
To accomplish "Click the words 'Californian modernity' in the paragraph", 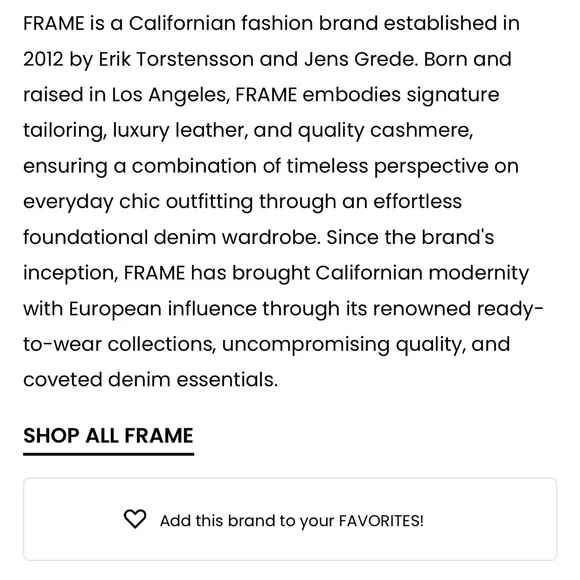I will [x=422, y=273].
